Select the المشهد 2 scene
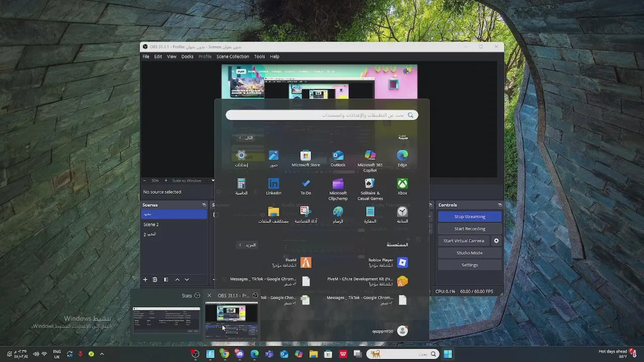 (x=174, y=234)
